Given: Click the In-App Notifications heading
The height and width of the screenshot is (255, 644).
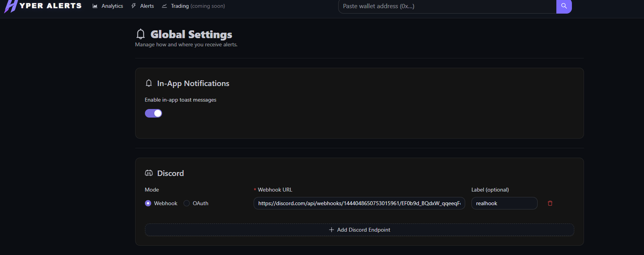Looking at the screenshot, I should (193, 84).
